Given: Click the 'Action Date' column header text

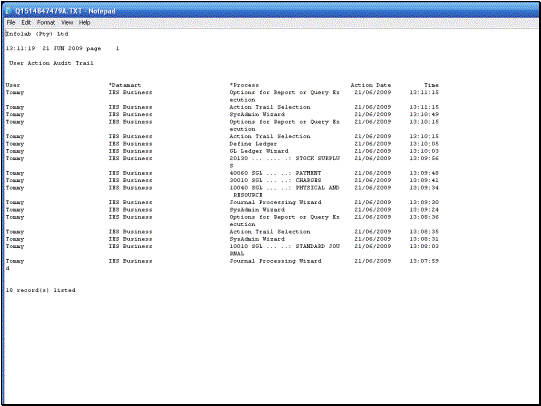Looking at the screenshot, I should tap(371, 85).
